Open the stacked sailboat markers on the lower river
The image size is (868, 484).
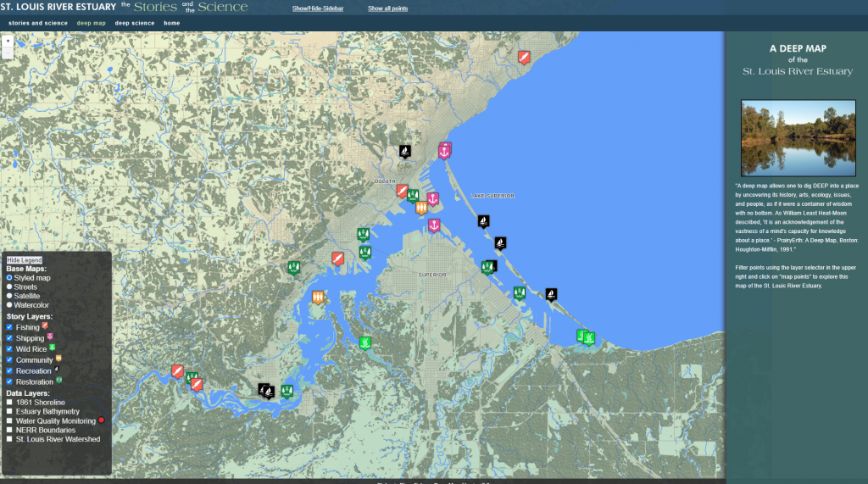(x=267, y=392)
